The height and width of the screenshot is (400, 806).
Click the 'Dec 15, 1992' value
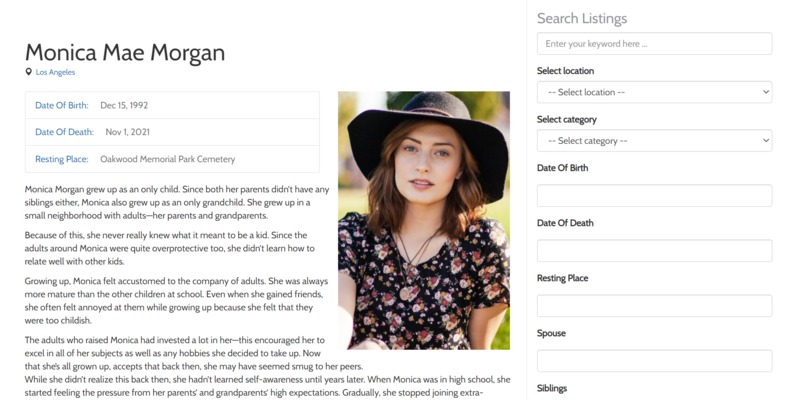click(124, 105)
